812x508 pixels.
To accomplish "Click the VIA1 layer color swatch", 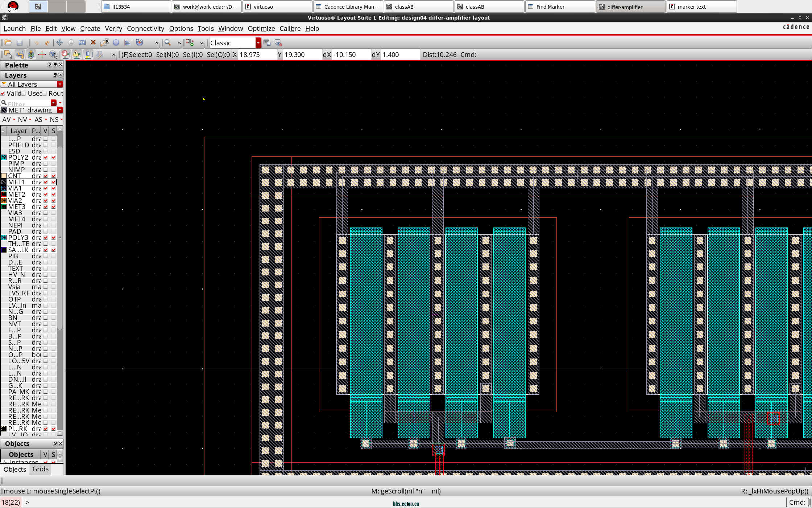I will coord(4,188).
